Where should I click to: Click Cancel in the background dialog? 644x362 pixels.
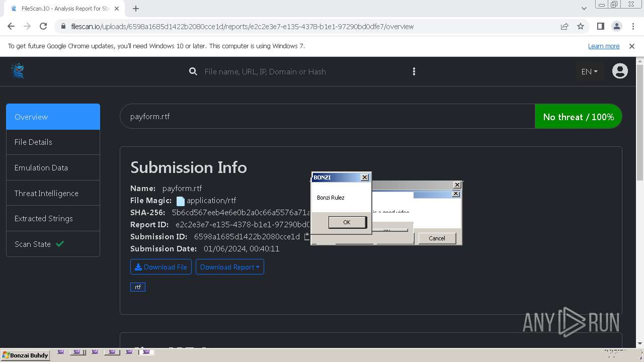pos(437,238)
